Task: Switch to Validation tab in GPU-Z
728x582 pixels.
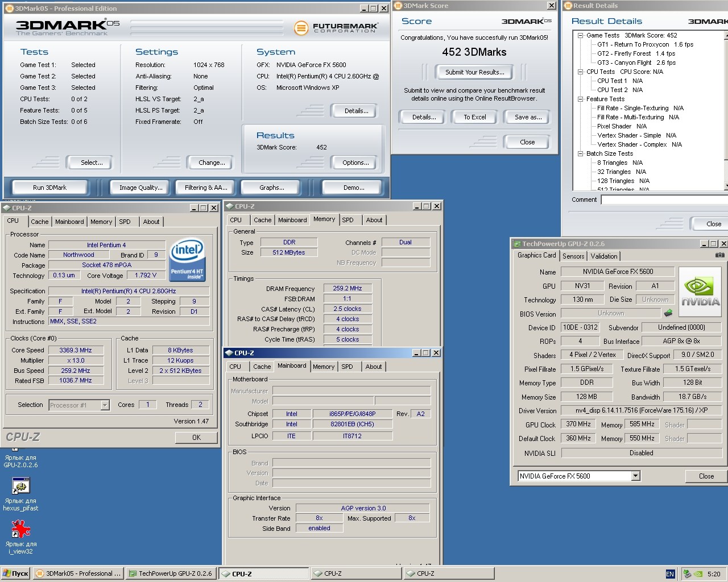Action: click(603, 256)
